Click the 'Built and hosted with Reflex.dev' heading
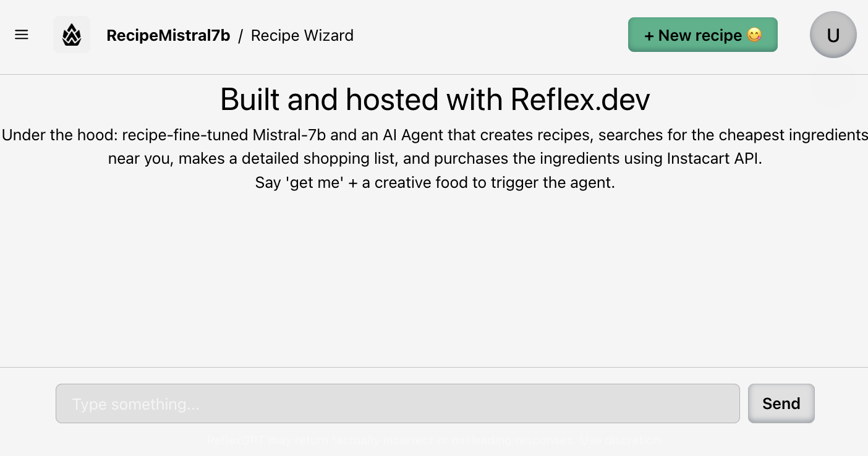 [435, 99]
